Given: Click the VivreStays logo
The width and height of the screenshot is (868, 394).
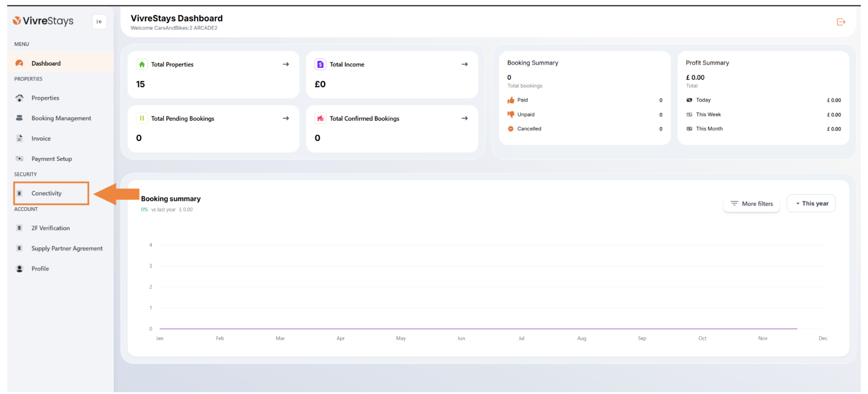Looking at the screenshot, I should [43, 21].
